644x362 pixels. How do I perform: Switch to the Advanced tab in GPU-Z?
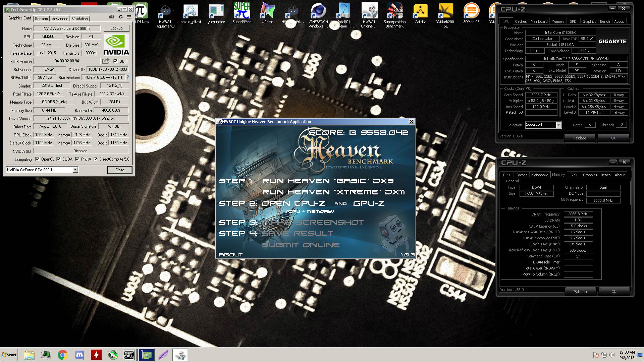60,19
